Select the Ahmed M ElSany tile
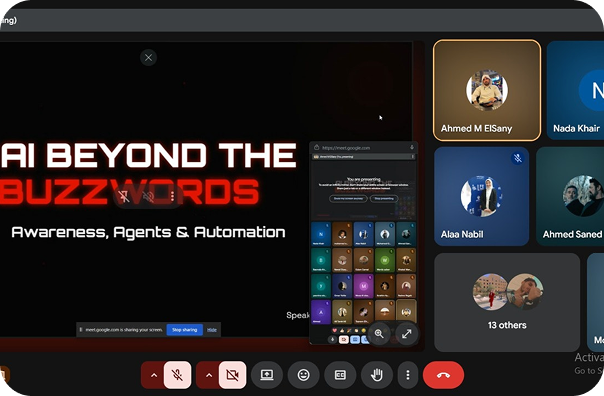Screen dimensions: 604x396 pos(487,91)
